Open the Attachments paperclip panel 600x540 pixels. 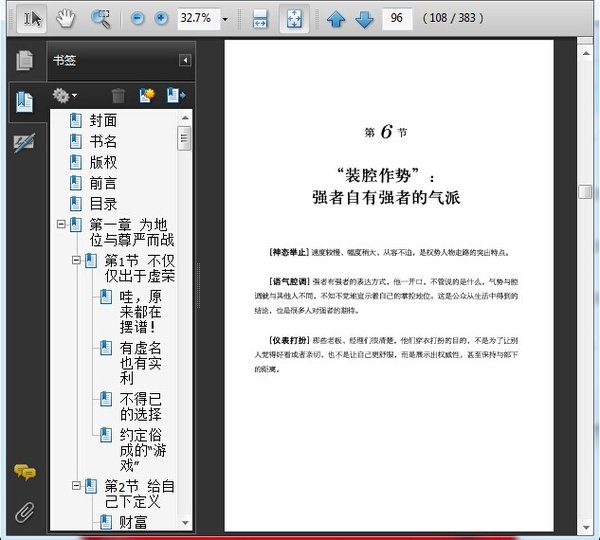(24, 513)
